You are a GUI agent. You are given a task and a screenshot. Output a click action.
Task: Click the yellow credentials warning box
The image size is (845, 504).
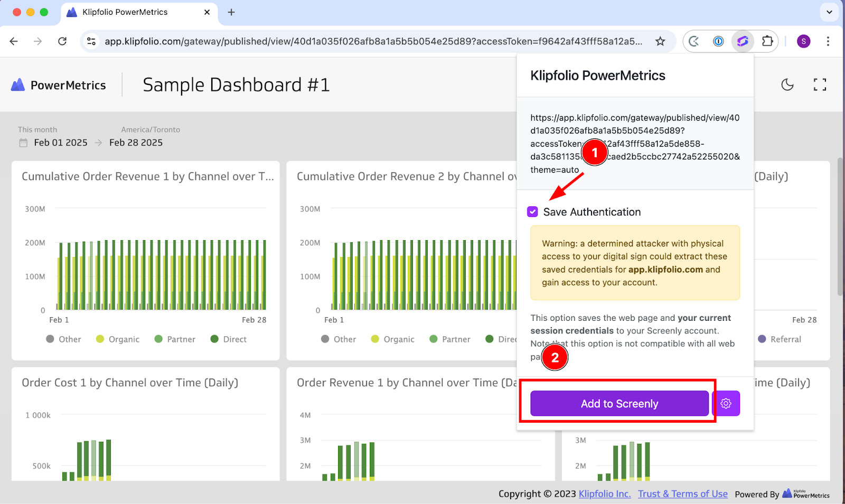635,263
